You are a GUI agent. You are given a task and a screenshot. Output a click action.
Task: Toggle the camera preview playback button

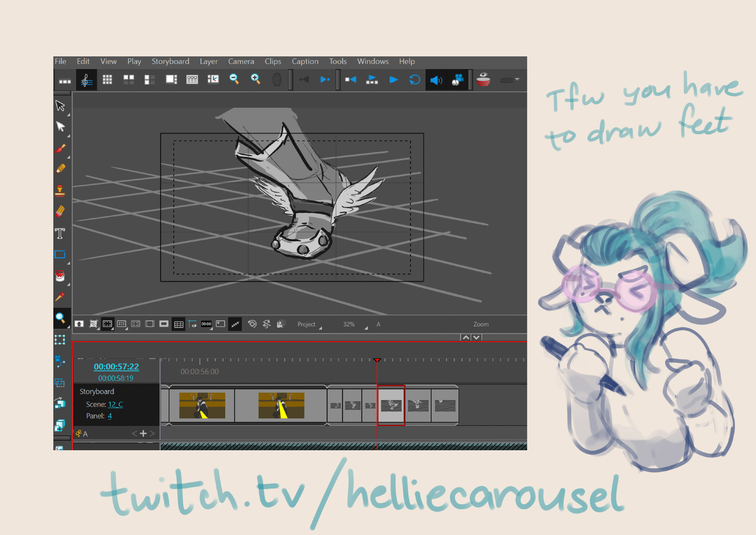click(x=458, y=80)
